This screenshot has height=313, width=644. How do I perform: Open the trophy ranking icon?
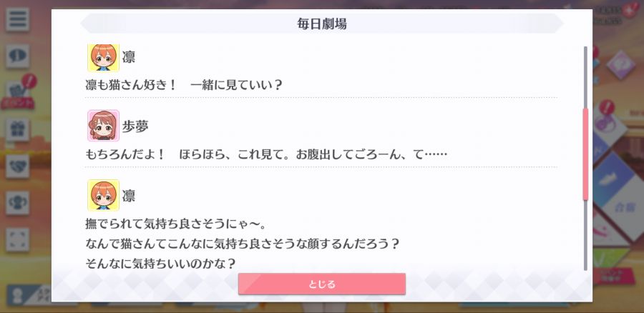[18, 203]
